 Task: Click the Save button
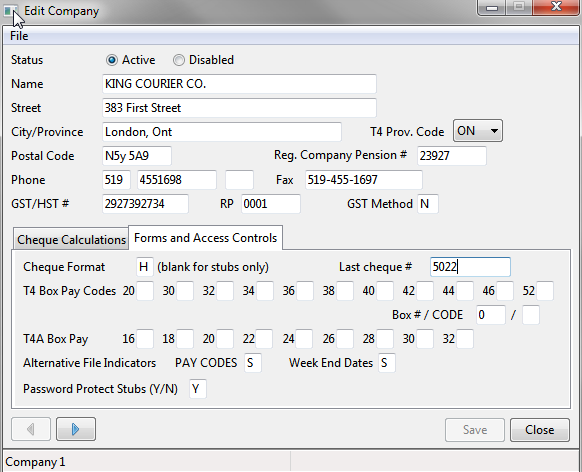pos(475,430)
